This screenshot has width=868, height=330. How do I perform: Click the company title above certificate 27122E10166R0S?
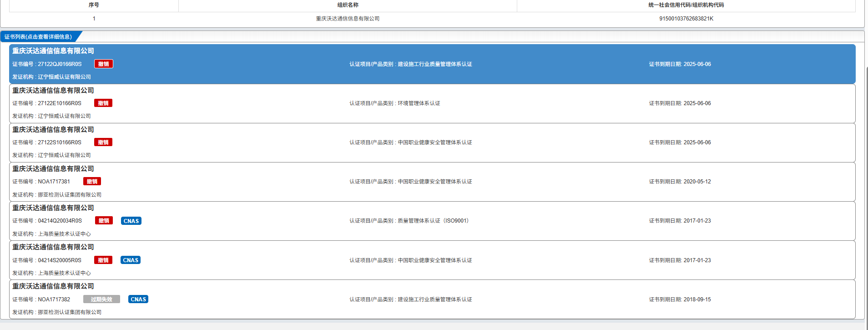(x=53, y=90)
